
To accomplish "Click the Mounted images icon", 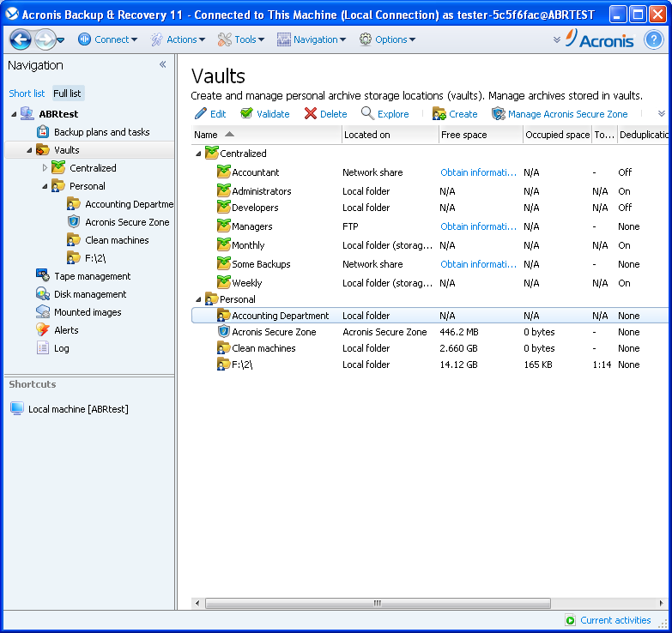I will coord(42,311).
